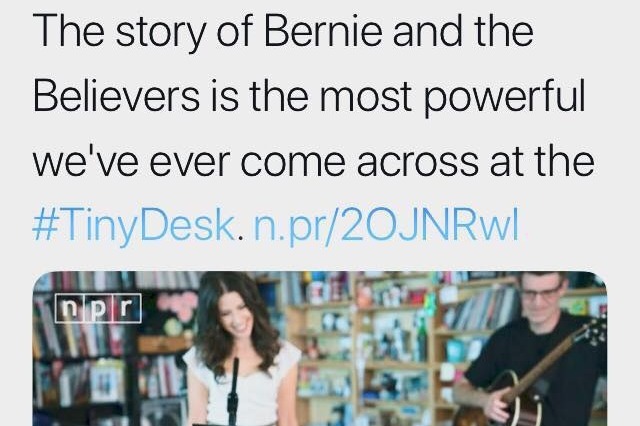Tap the phrase "most powerful" in the tweet

click(452, 98)
